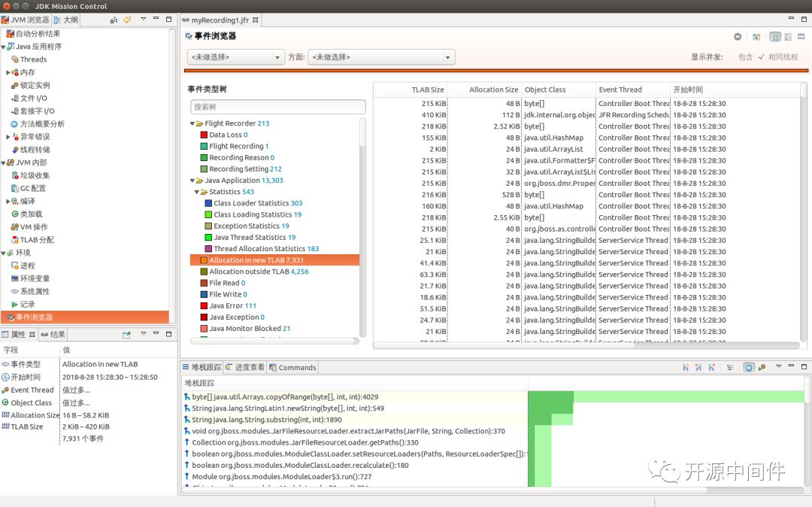The width and height of the screenshot is (812, 507).
Task: Open GC 配置 page
Action: tap(32, 188)
